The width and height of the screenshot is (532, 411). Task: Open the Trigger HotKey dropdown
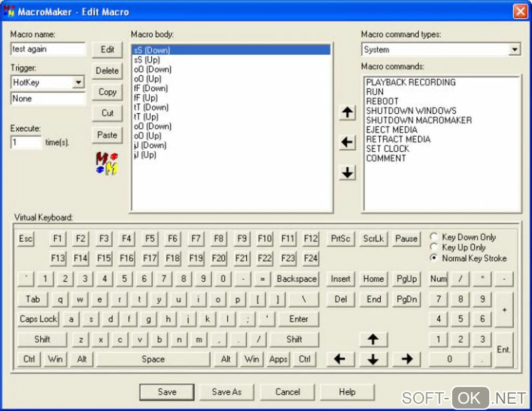coord(78,82)
